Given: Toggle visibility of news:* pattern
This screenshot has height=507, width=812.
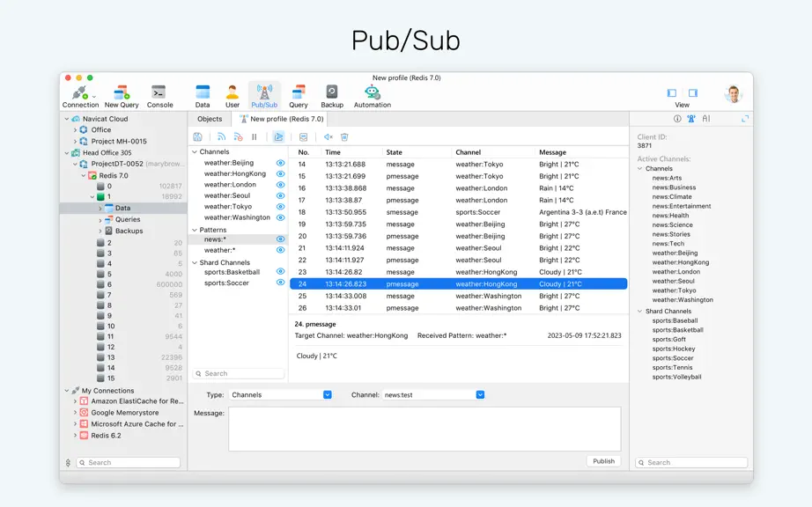Looking at the screenshot, I should coord(280,239).
